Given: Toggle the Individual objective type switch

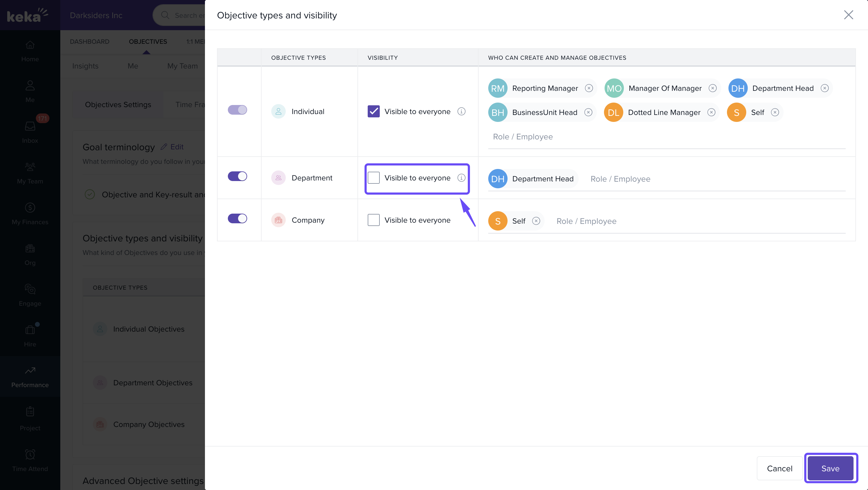Looking at the screenshot, I should [237, 110].
